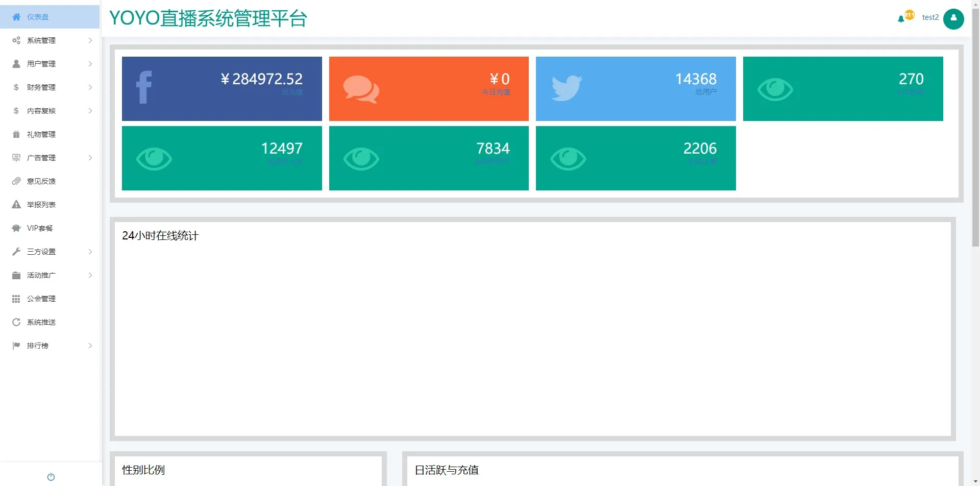This screenshot has width=980, height=486.
Task: Click the eye icon on the 270 card
Action: (775, 90)
